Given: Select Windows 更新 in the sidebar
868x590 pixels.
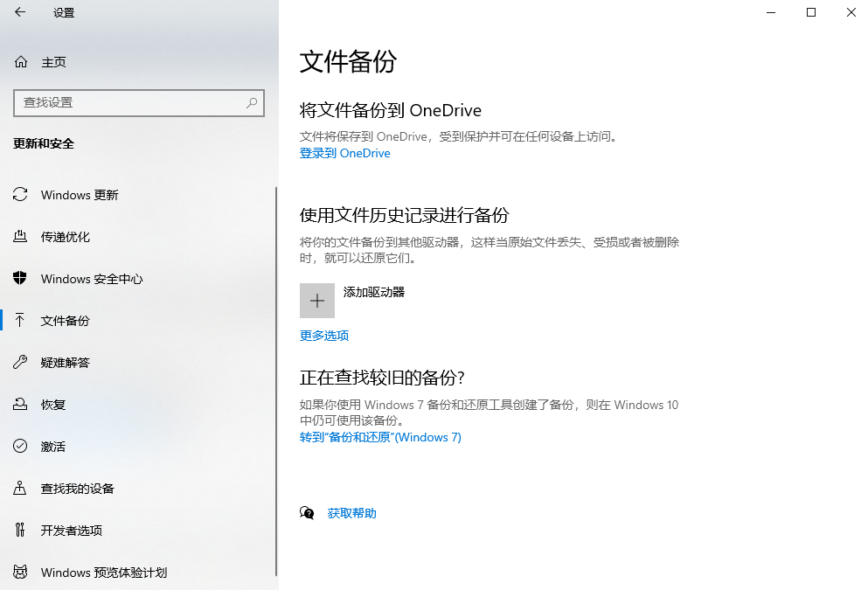Looking at the screenshot, I should tap(80, 195).
